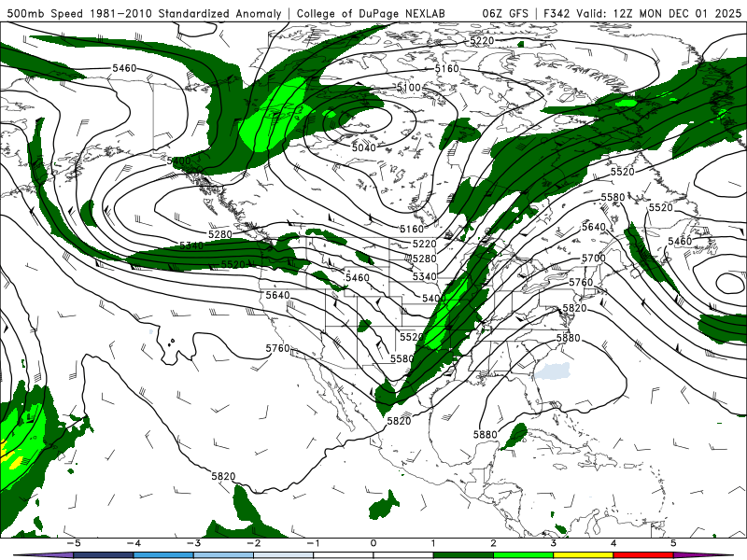Click the '5700' contour label
Image resolution: width=747 pixels, height=560 pixels.
coord(594,259)
